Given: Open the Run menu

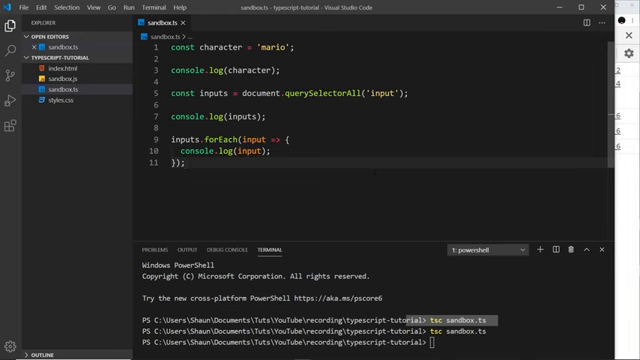Looking at the screenshot, I should click(x=129, y=7).
